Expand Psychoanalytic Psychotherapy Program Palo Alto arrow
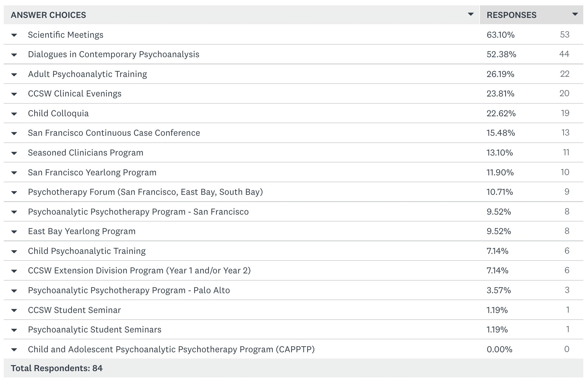Screen dimensions: 588x384 14,291
